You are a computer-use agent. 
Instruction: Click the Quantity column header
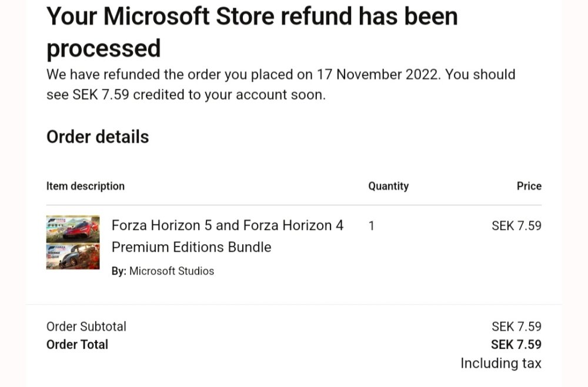click(388, 186)
